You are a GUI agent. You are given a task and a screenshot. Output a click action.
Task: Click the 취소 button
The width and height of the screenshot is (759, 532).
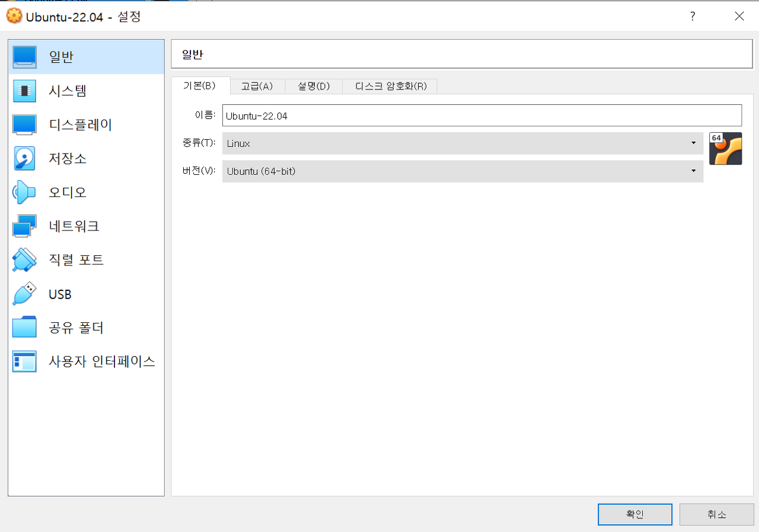[716, 514]
